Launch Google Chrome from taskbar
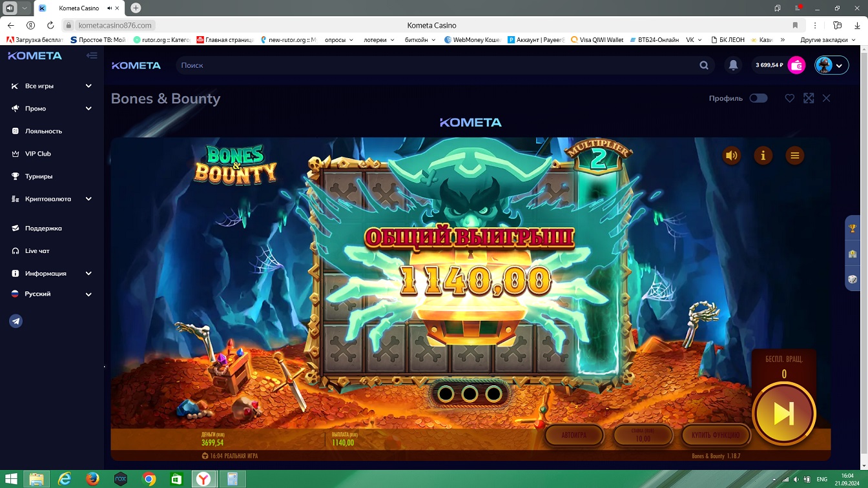Viewport: 868px width, 488px height. click(x=149, y=479)
